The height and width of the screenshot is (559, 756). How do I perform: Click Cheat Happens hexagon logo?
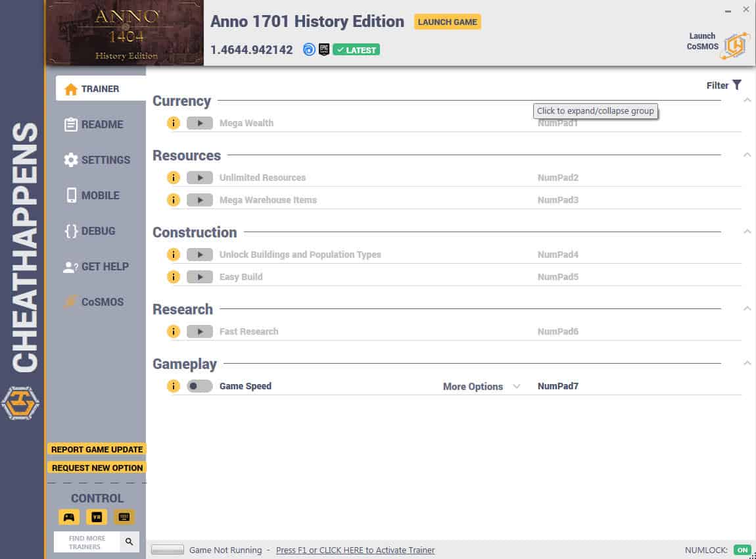pos(20,402)
